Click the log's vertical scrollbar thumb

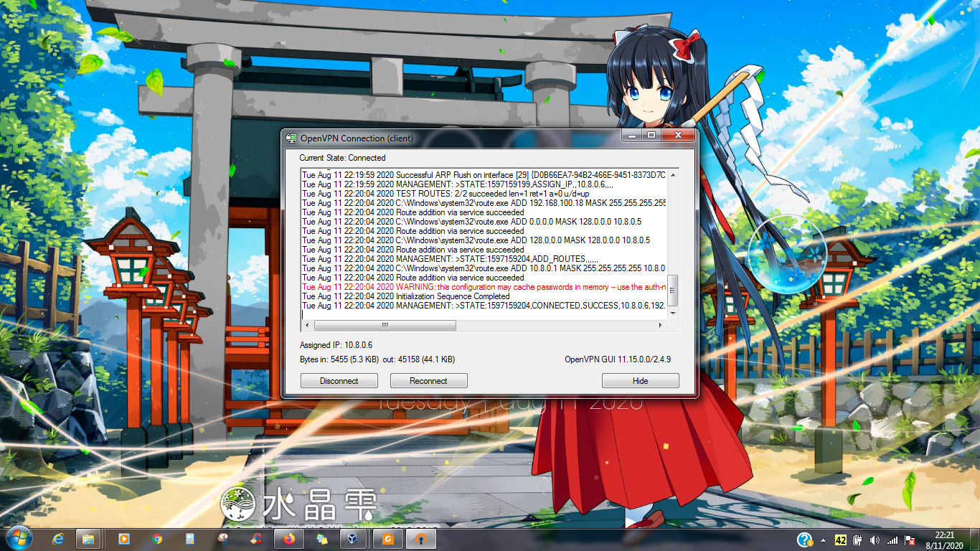click(x=672, y=291)
